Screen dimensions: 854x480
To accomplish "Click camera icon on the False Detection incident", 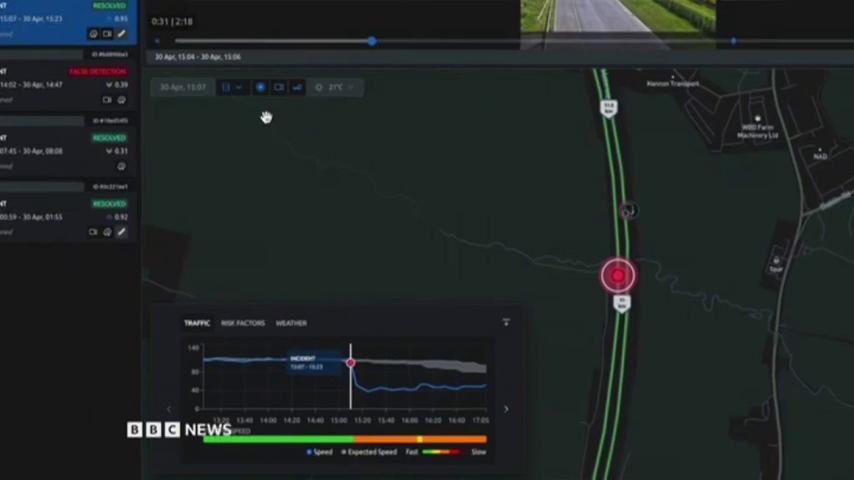I will 108,100.
